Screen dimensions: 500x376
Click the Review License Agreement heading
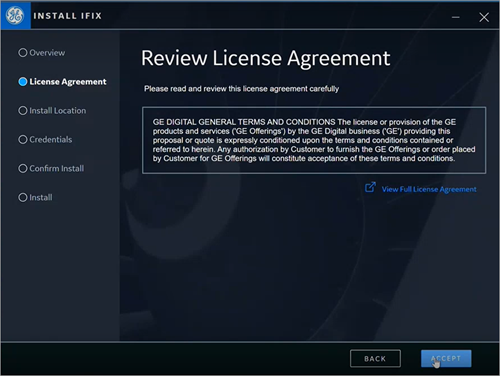(266, 58)
